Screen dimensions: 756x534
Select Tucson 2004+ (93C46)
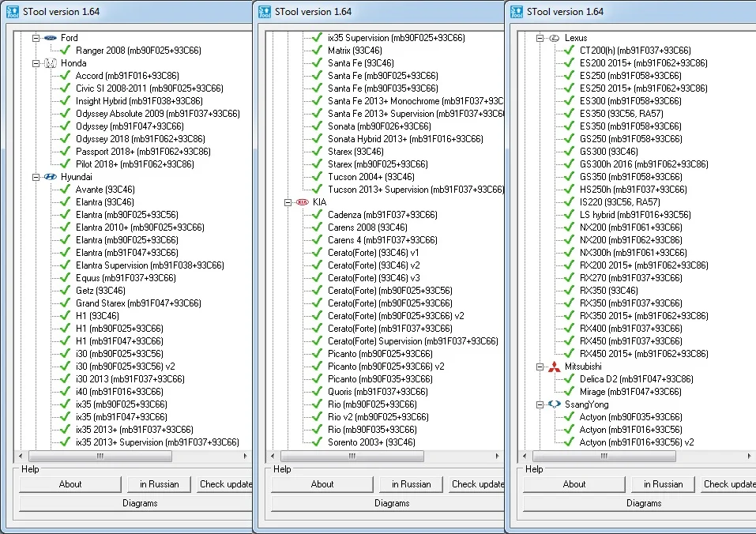(371, 177)
